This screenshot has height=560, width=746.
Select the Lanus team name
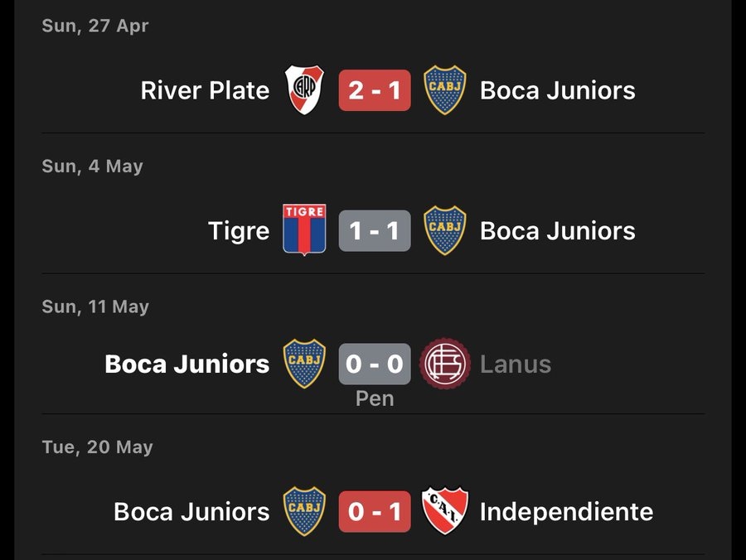[516, 364]
